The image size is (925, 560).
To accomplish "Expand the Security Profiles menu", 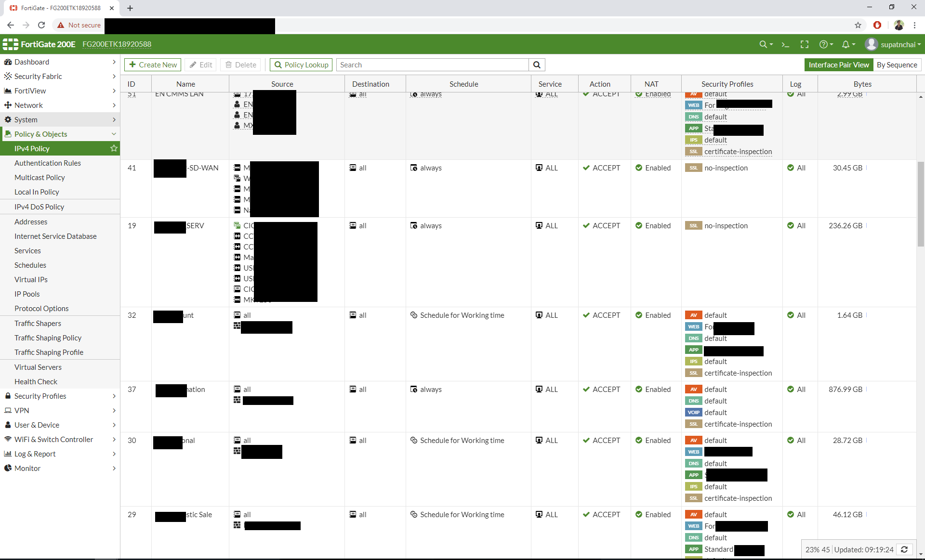I will (x=60, y=396).
